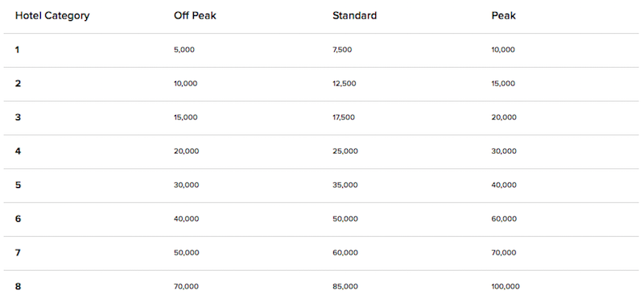Select the Off Peak column header
The image size is (644, 303).
[x=195, y=15]
